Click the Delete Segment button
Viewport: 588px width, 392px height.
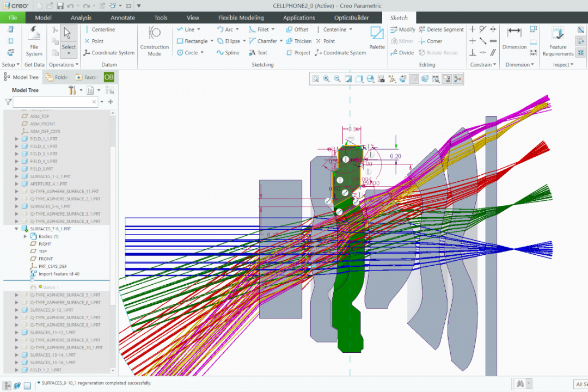tap(440, 29)
